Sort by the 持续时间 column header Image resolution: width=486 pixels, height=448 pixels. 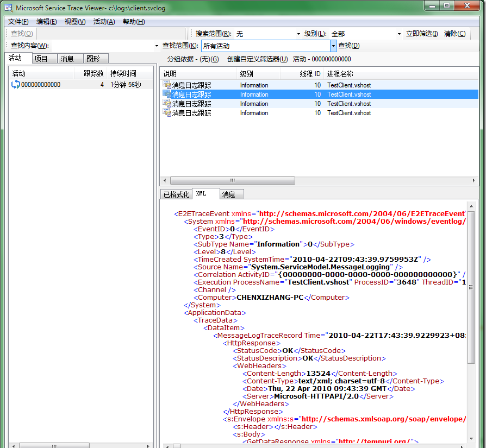(x=129, y=73)
